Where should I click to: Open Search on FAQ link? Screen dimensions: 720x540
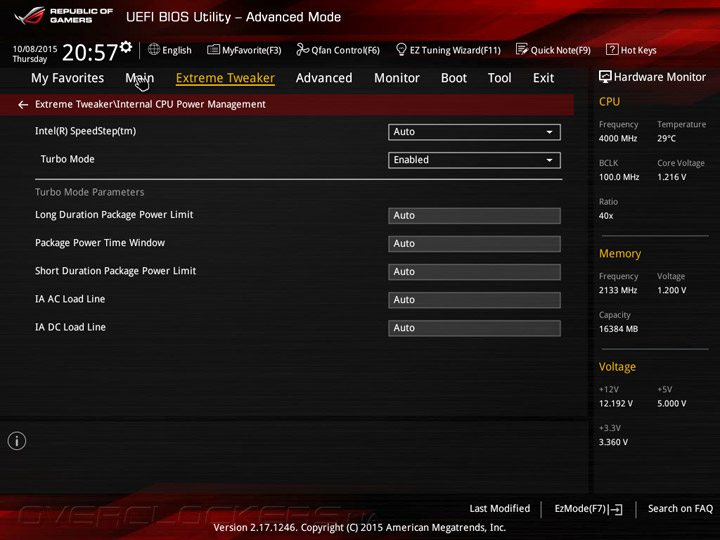(x=681, y=509)
